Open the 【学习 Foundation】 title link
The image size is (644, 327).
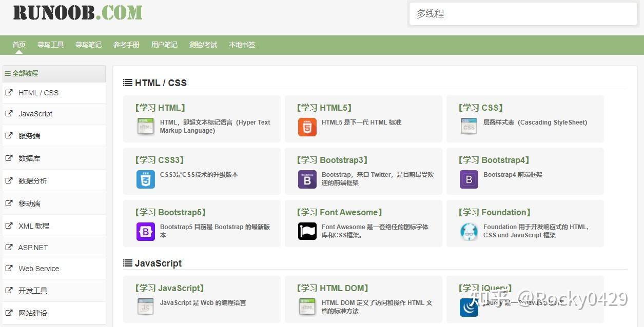(x=494, y=212)
